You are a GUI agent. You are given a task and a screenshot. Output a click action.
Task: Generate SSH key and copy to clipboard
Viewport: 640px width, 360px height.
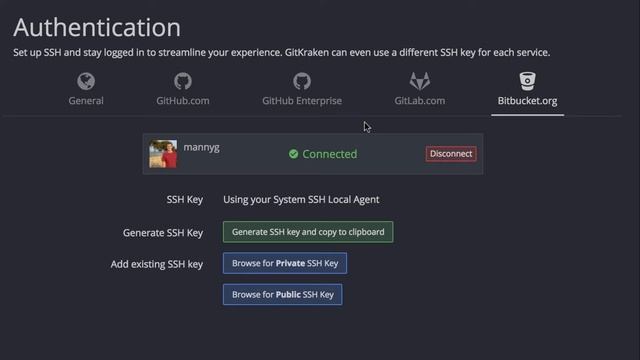[308, 232]
